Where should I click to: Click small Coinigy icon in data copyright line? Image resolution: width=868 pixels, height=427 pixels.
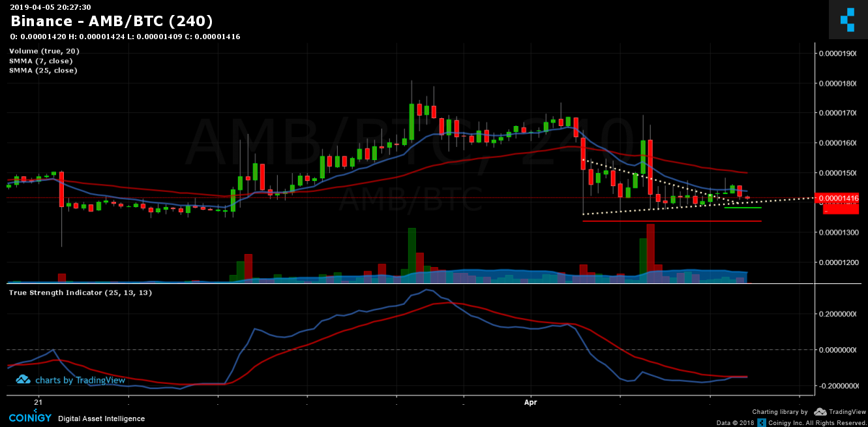pyautogui.click(x=761, y=422)
